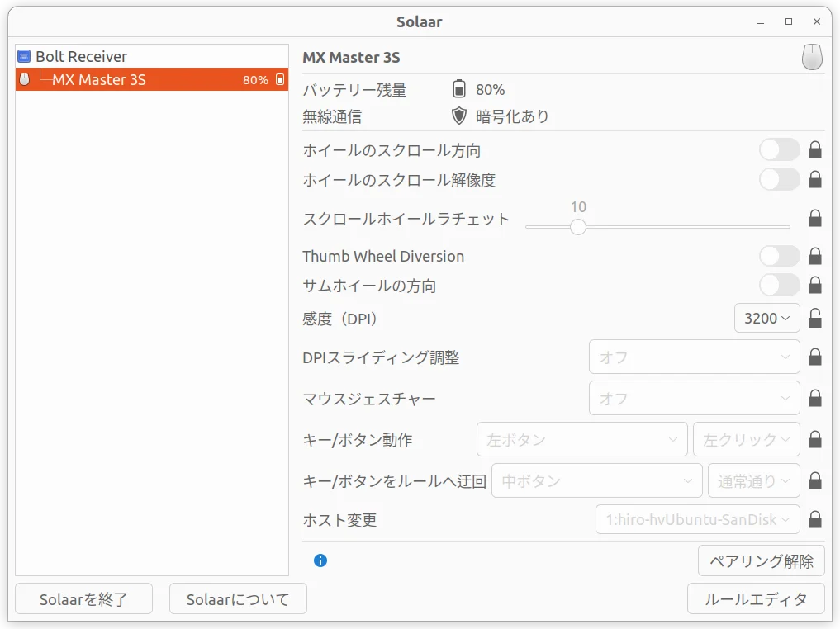The width and height of the screenshot is (840, 629).
Task: Open the 通常通り diversion mode dropdown
Action: click(x=754, y=480)
